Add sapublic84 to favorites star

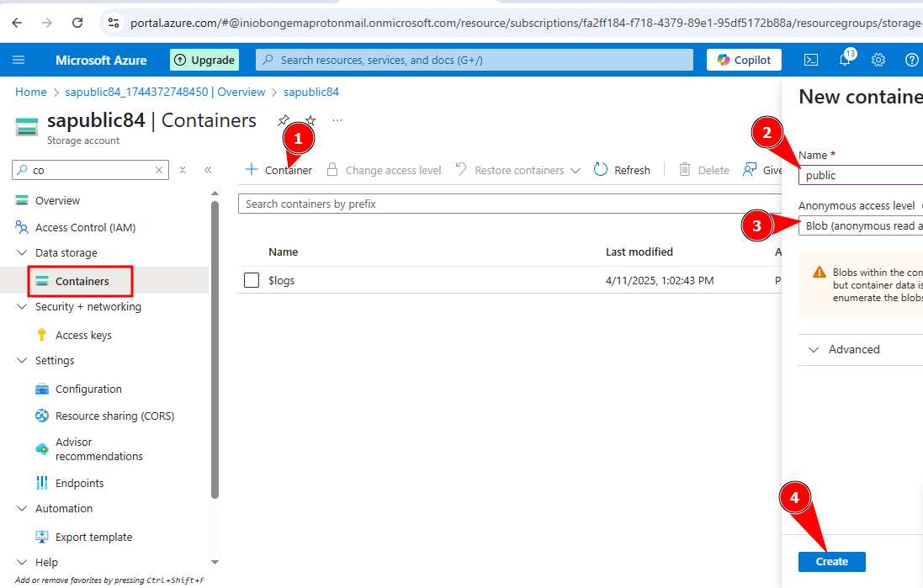(x=310, y=120)
